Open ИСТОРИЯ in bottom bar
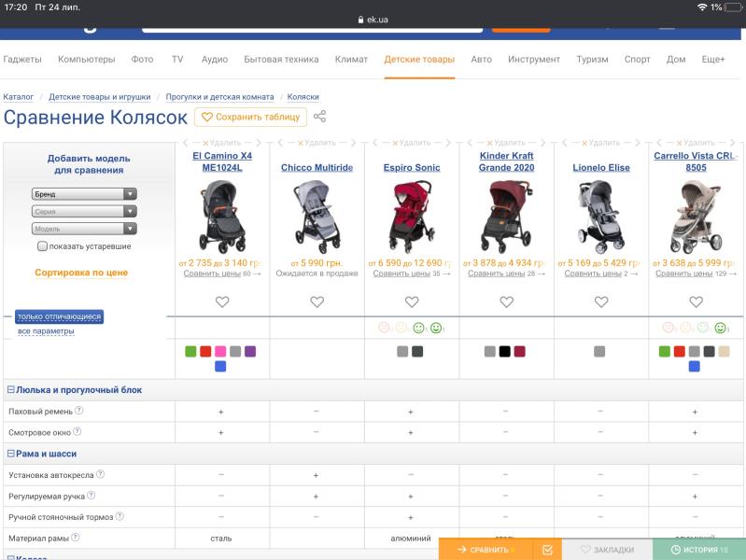Viewport: 746px width, 560px height. [x=699, y=550]
